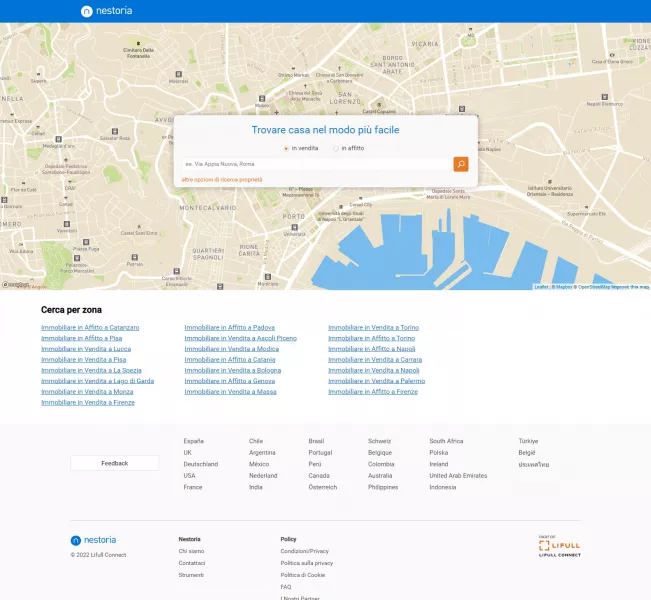Go to the Philippines country site
Image resolution: width=651 pixels, height=600 pixels.
pos(383,487)
